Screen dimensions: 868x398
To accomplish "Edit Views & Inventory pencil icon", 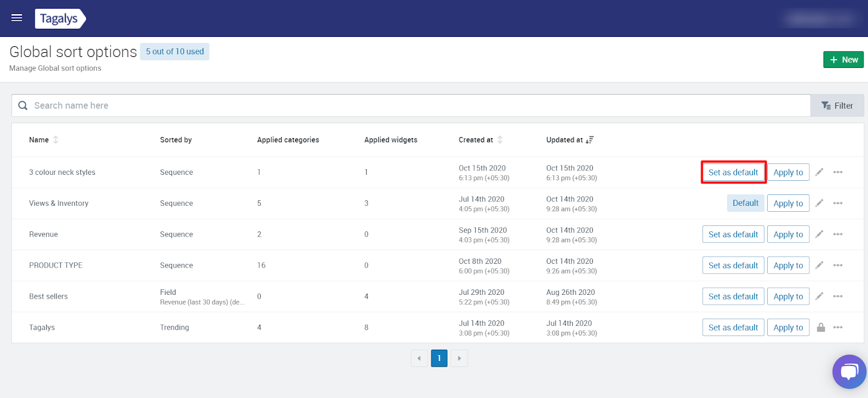I will click(819, 203).
